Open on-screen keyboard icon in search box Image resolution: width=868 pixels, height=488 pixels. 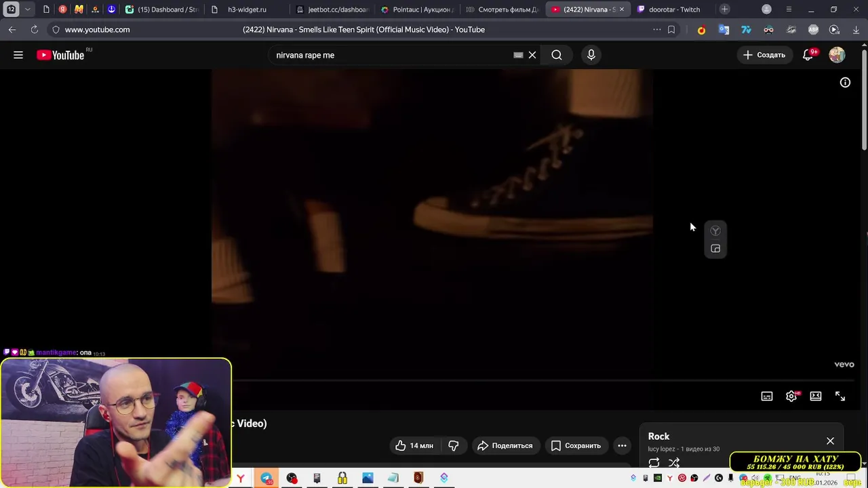(x=518, y=55)
